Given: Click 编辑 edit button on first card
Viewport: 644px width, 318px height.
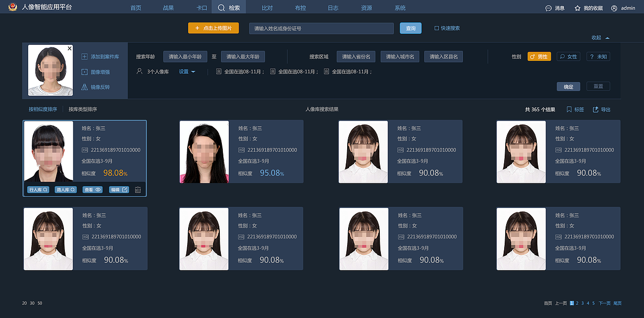Looking at the screenshot, I should [x=119, y=190].
